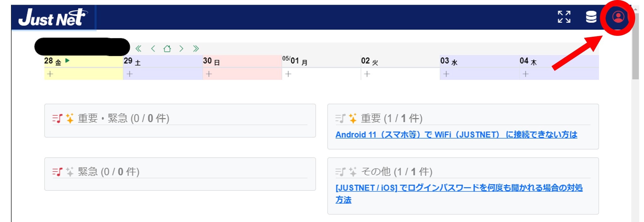Jump back with the double-left chevron
The image size is (644, 222).
point(138,48)
